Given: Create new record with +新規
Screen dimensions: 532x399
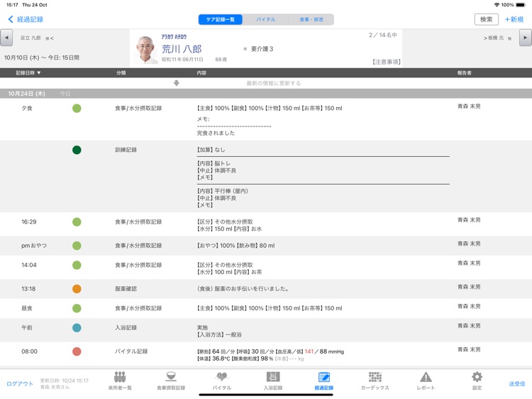Looking at the screenshot, I should coord(514,19).
